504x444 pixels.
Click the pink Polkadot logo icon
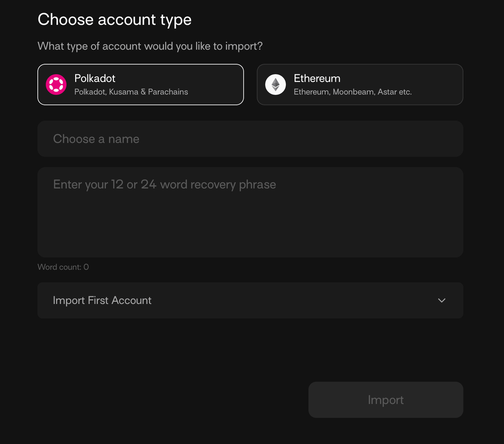[56, 85]
